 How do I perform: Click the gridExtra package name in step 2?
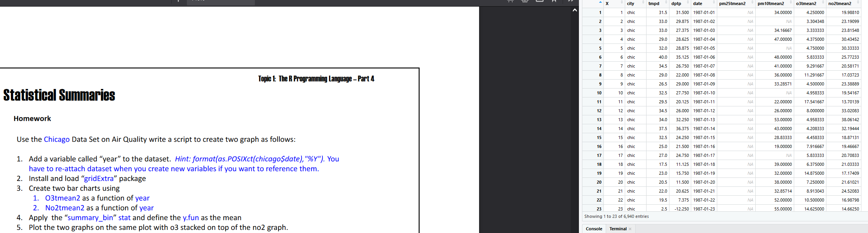click(x=99, y=179)
